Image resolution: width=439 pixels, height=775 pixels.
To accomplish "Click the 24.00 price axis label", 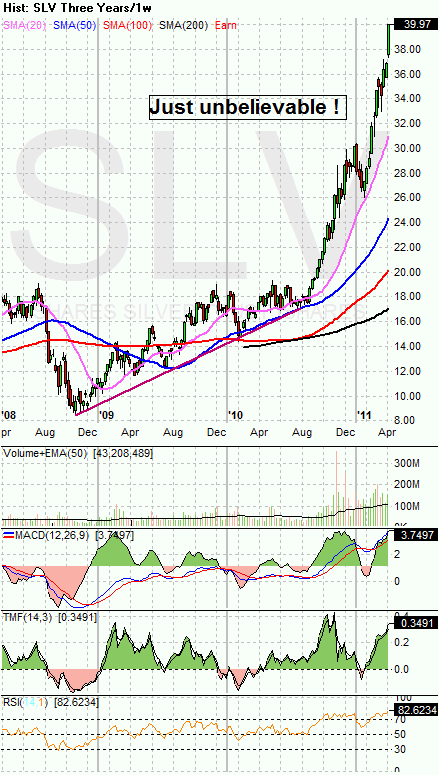I will [408, 222].
